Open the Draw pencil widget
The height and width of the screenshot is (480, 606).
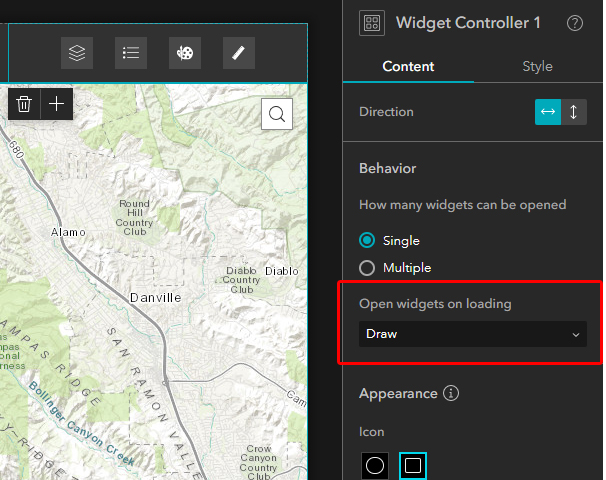238,53
